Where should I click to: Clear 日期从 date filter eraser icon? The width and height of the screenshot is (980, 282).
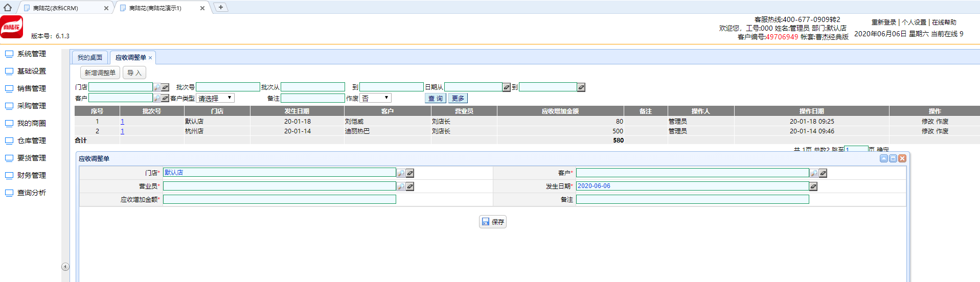pyautogui.click(x=507, y=87)
